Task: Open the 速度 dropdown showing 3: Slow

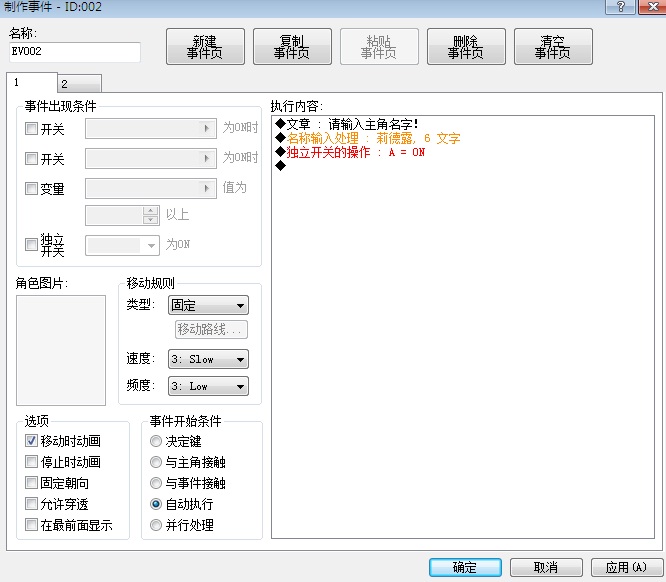Action: pos(209,359)
